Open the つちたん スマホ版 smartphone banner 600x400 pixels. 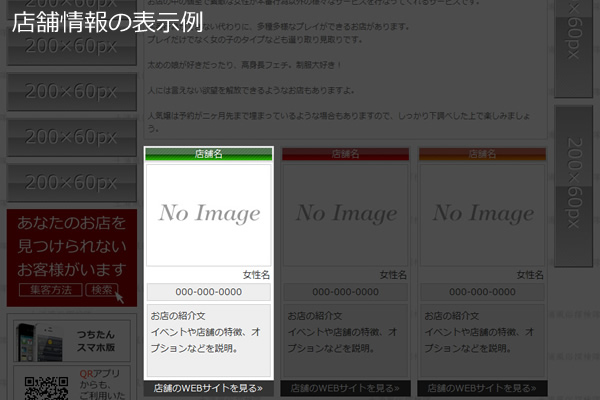[x=69, y=342]
